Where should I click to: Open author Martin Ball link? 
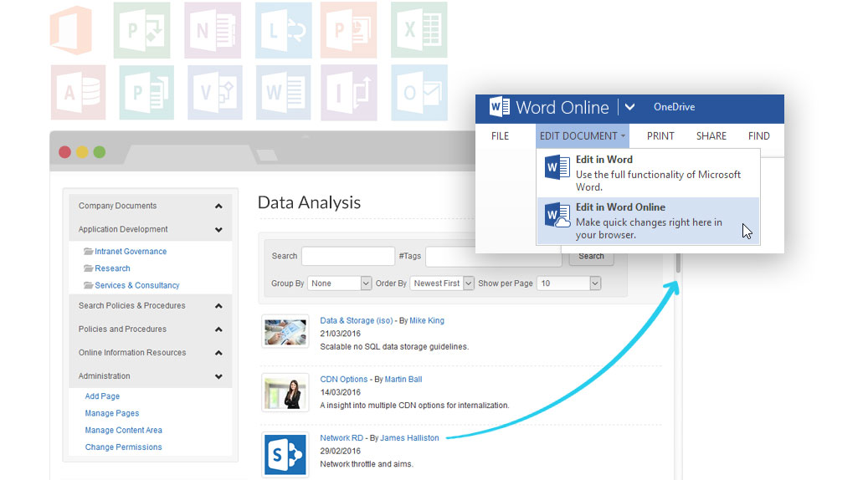point(403,379)
